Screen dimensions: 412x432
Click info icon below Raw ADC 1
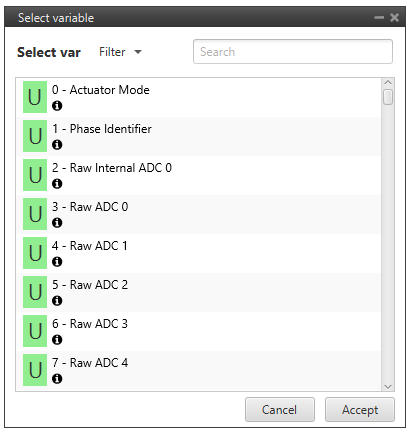point(57,262)
